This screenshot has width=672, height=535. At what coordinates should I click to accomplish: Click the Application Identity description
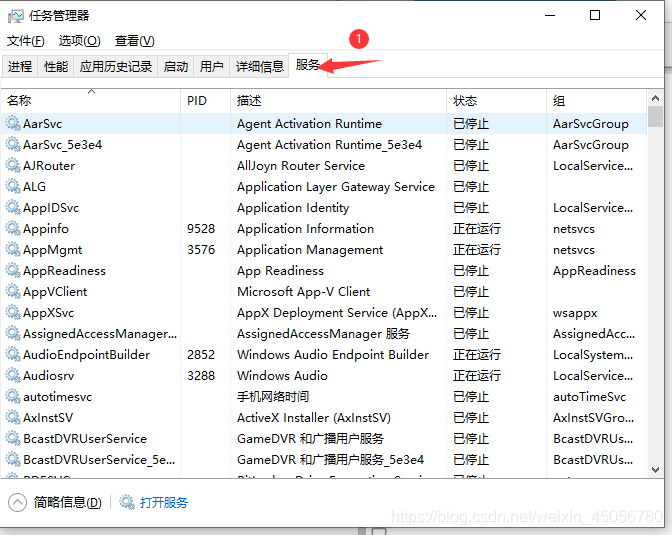tap(293, 208)
